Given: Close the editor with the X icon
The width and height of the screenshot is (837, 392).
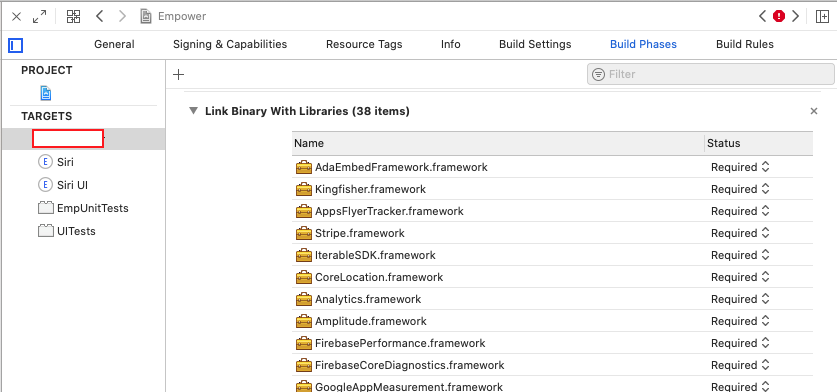Looking at the screenshot, I should coord(17,17).
